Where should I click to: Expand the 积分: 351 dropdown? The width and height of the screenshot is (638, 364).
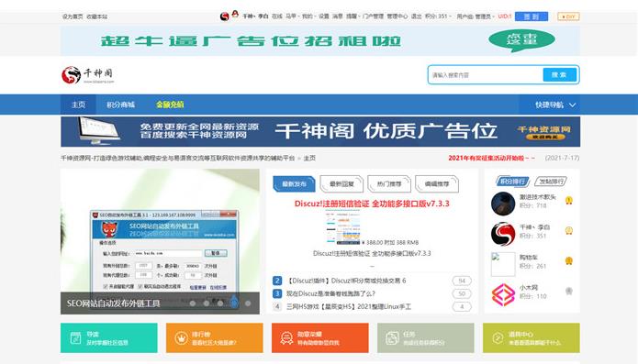pyautogui.click(x=438, y=17)
